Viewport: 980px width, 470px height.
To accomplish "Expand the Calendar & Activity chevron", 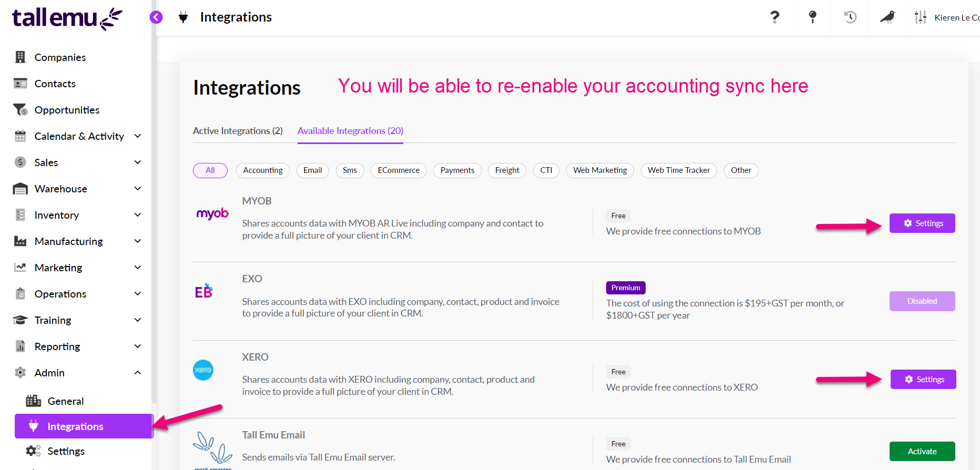I will click(138, 136).
